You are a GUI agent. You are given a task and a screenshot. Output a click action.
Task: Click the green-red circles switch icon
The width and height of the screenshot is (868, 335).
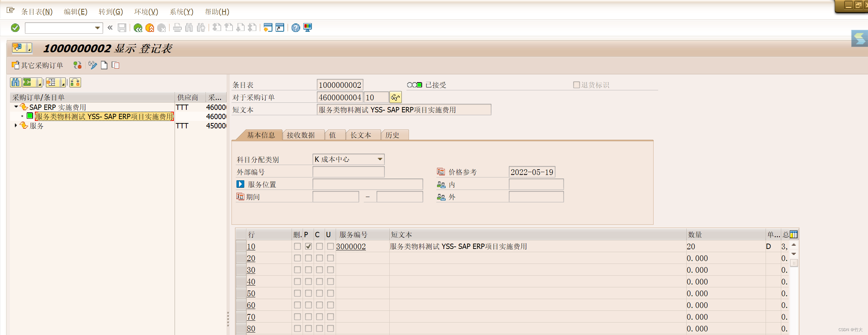click(78, 65)
